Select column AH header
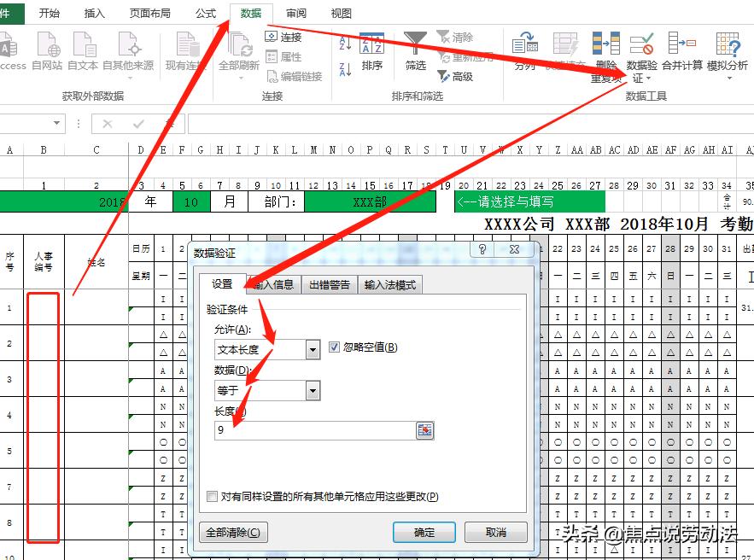This screenshot has width=754, height=560. click(709, 150)
